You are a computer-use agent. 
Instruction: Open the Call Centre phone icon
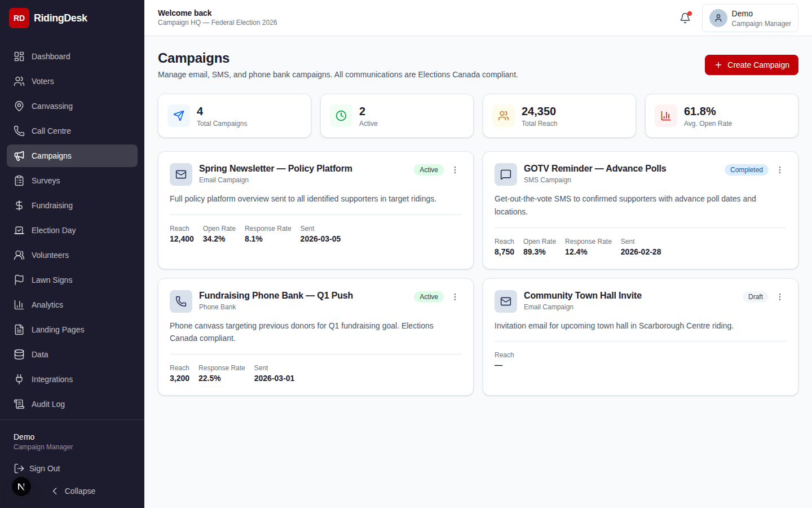click(19, 131)
